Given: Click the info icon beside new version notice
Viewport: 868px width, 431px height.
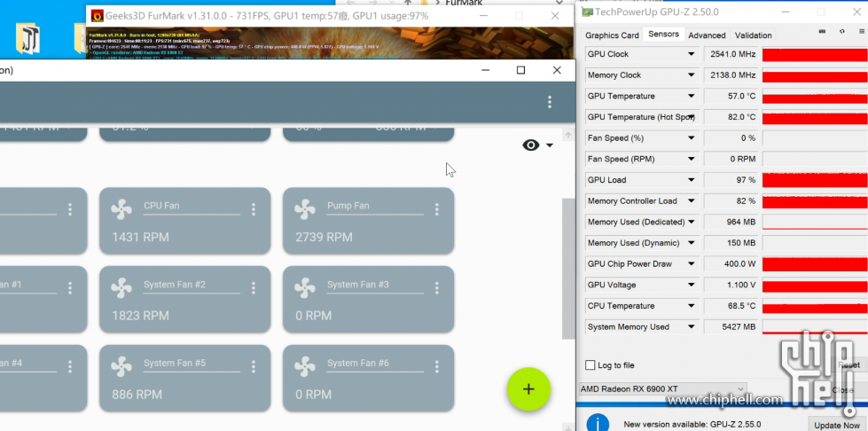Looking at the screenshot, I should pos(598,424).
